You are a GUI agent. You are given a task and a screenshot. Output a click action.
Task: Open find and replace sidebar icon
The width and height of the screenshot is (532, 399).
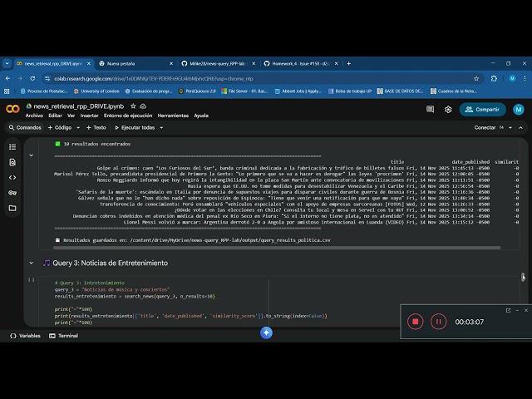point(12,162)
